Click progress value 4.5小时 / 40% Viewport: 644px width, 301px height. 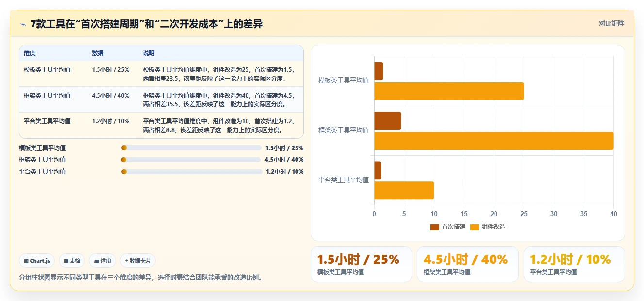284,160
